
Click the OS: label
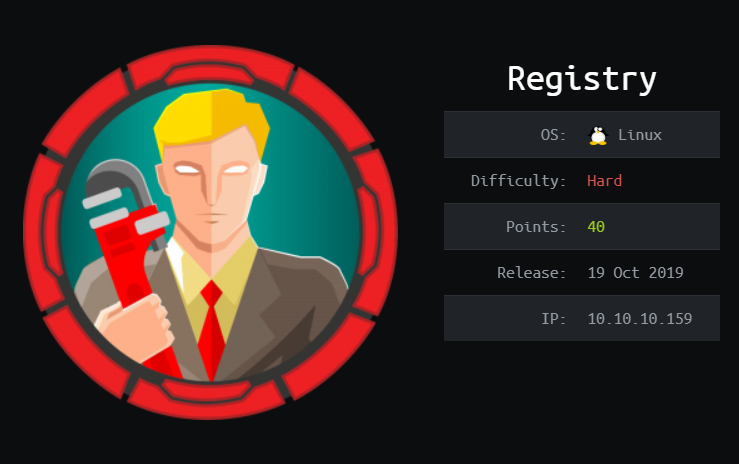(x=553, y=135)
